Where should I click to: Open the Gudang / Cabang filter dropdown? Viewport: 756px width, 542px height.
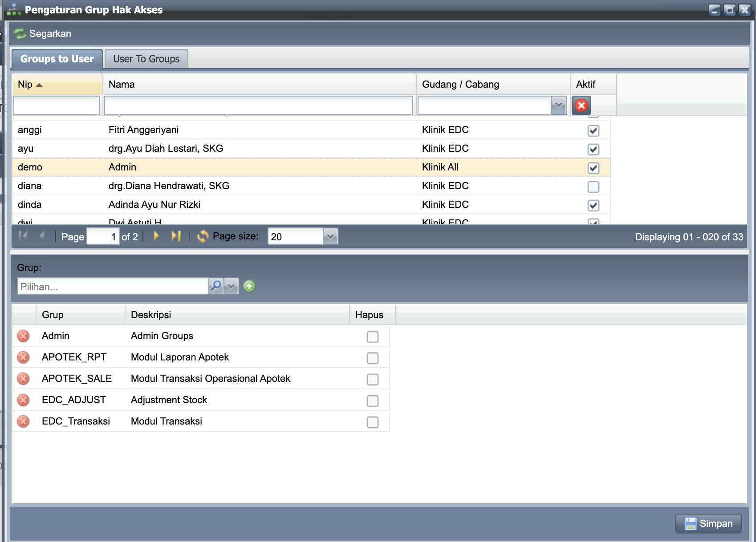(558, 105)
